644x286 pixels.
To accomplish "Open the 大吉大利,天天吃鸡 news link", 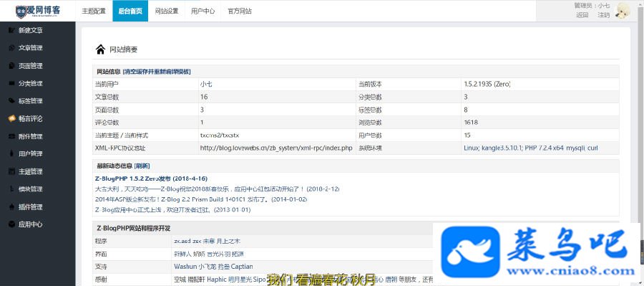I will pyautogui.click(x=218, y=189).
